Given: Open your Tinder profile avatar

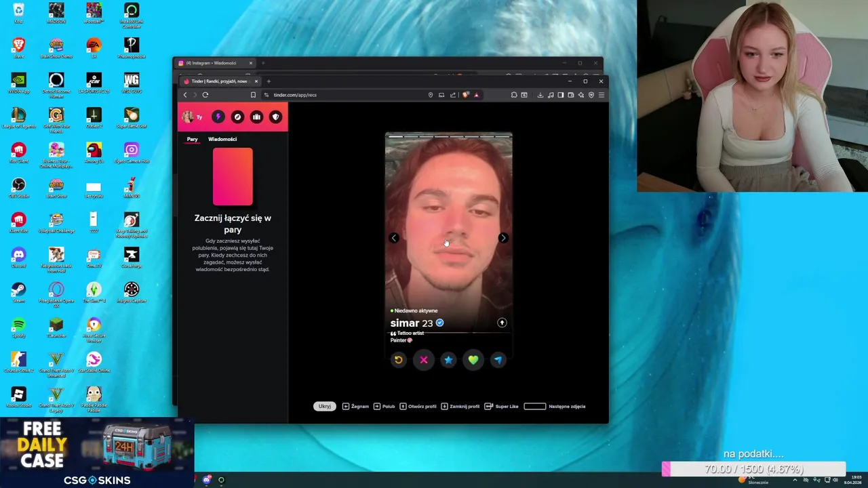Looking at the screenshot, I should pos(188,117).
